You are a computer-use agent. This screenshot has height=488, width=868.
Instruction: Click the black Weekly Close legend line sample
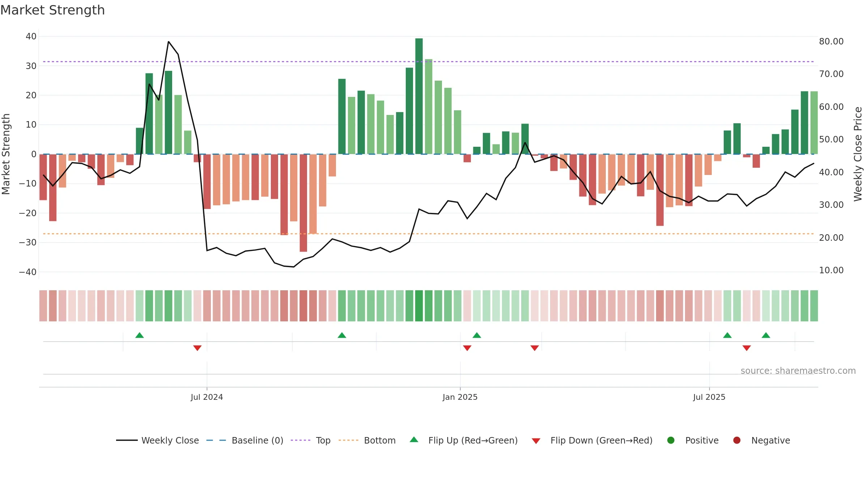[x=127, y=440]
